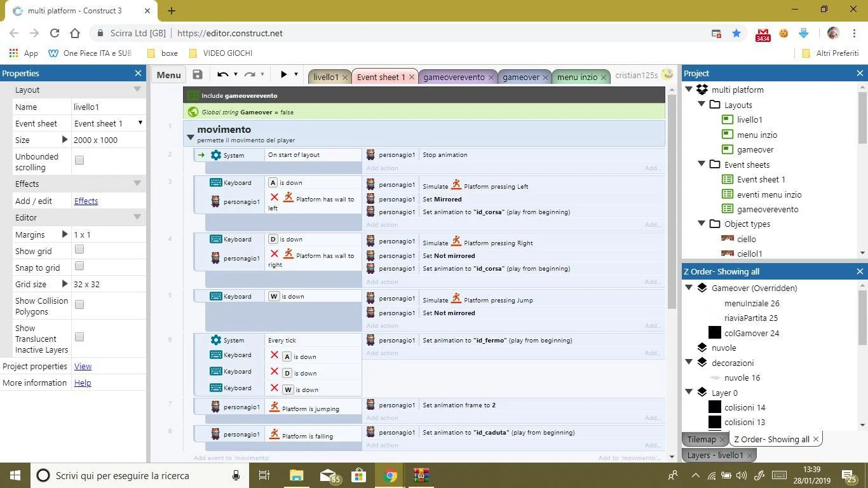Open the Event sheet dropdown in Properties

click(108, 123)
